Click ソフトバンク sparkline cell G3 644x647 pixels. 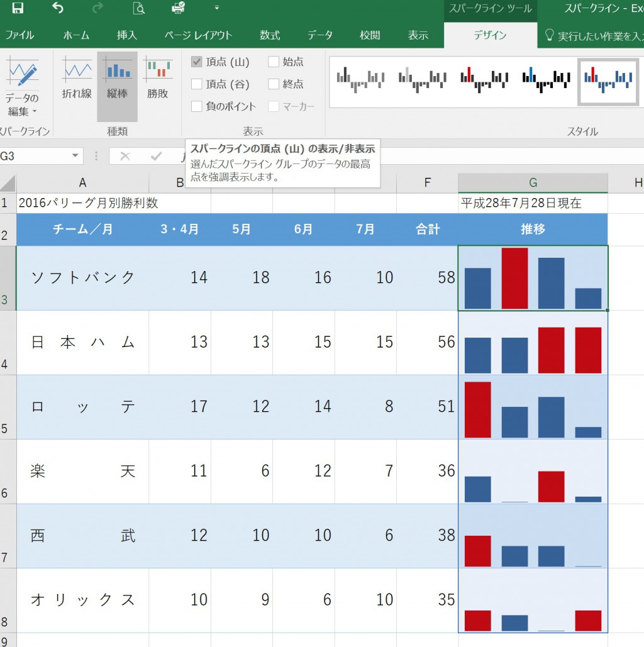click(x=533, y=278)
